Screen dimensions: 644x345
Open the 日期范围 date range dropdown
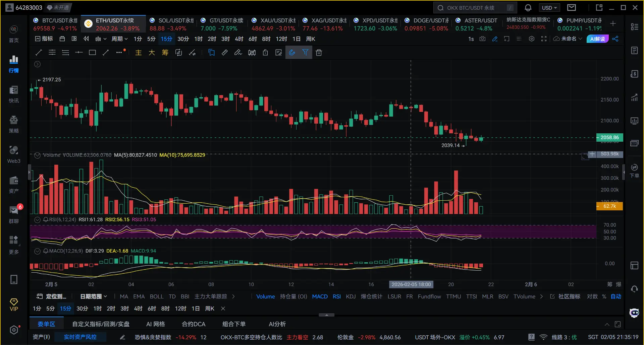tap(94, 296)
